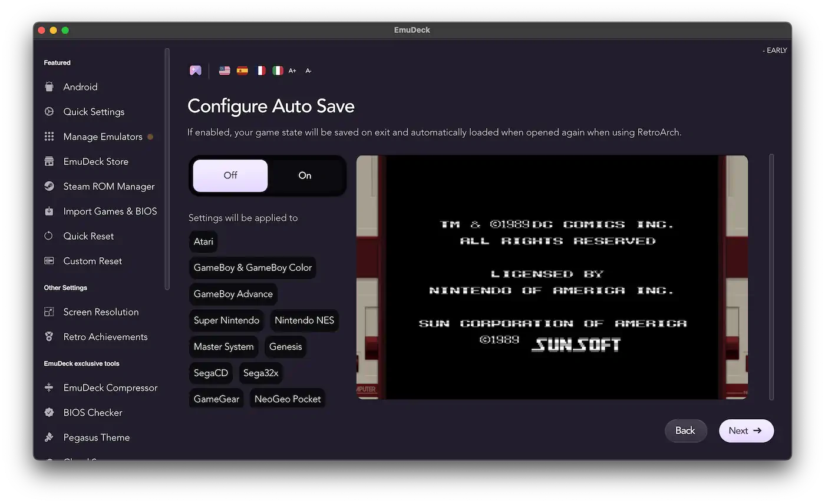Click the game preview screenshot image
Screen dimensions: 825x504
(x=552, y=277)
